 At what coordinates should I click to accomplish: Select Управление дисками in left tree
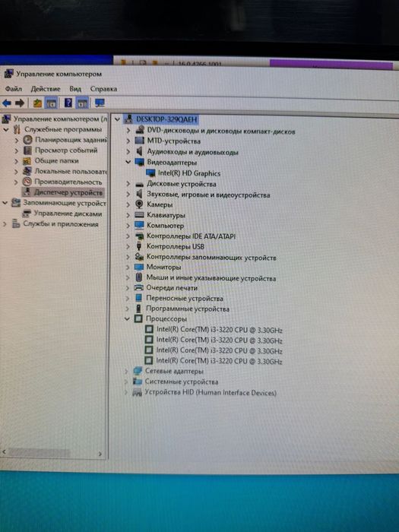coord(68,214)
